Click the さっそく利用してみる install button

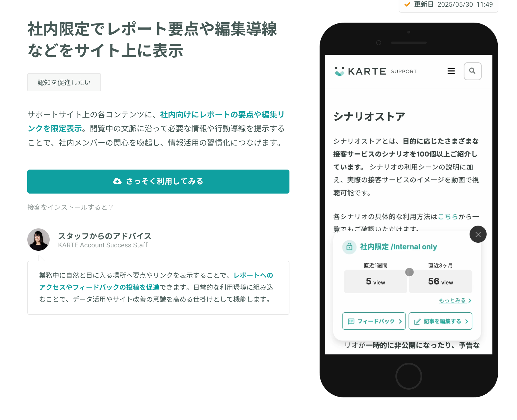point(158,181)
